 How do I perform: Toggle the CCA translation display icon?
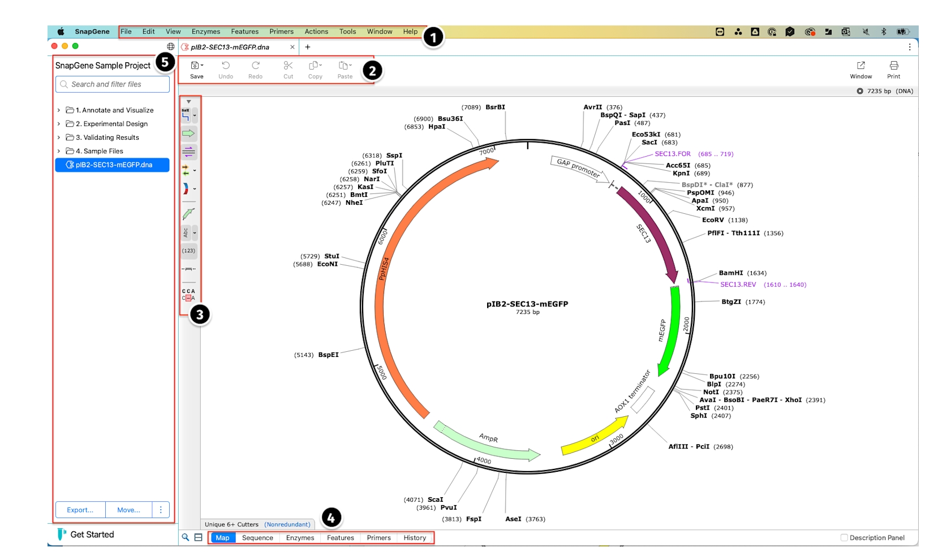click(x=188, y=295)
